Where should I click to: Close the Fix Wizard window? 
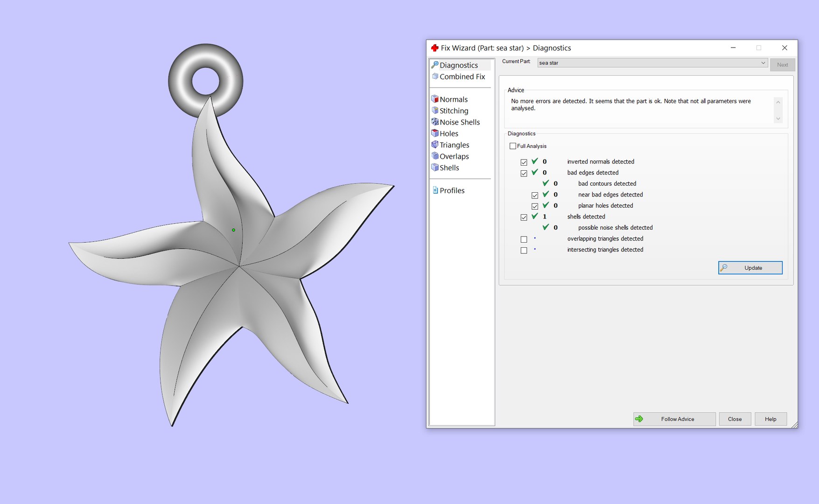[x=784, y=48]
